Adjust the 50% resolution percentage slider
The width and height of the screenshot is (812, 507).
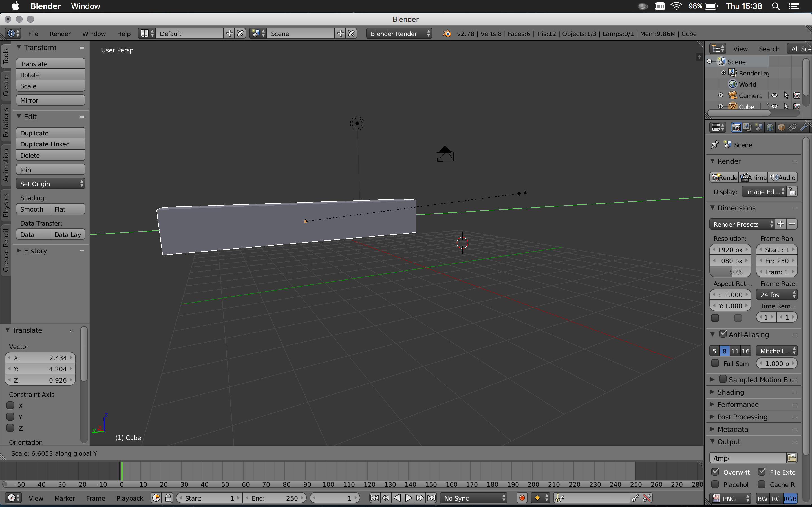[x=730, y=272]
